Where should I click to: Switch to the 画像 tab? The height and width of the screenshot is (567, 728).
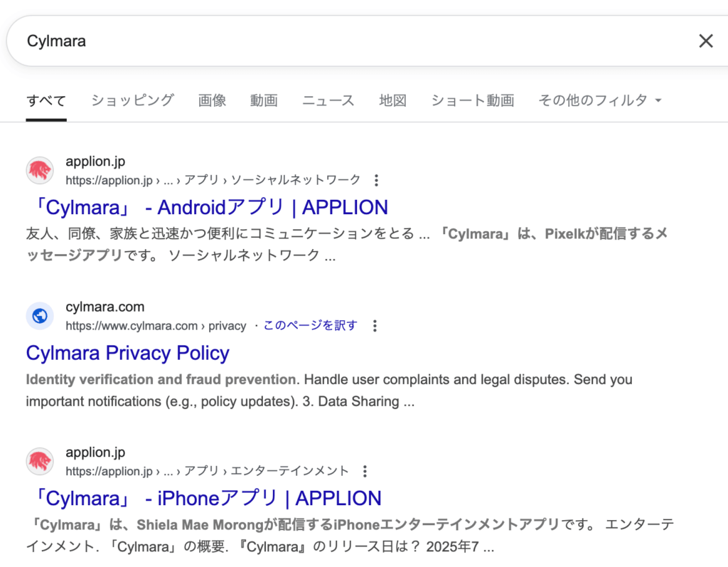212,100
